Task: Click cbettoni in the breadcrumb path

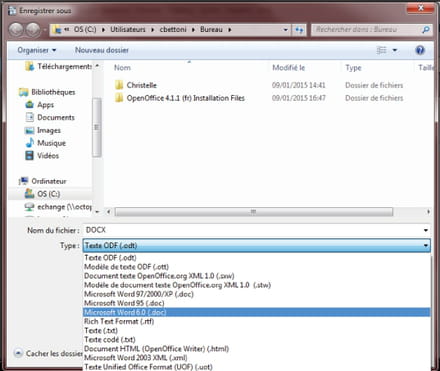Action: (173, 30)
